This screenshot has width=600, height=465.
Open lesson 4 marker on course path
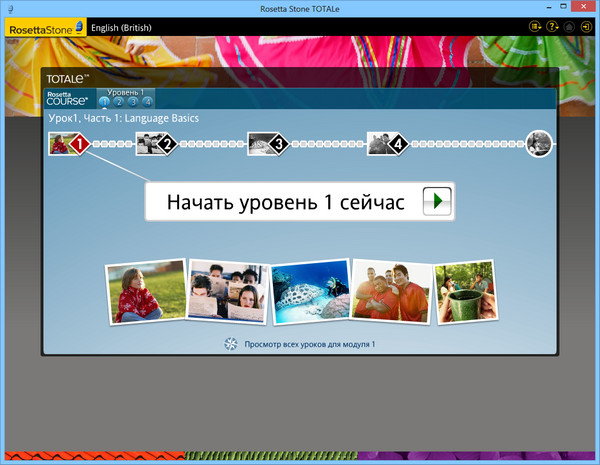[x=397, y=145]
